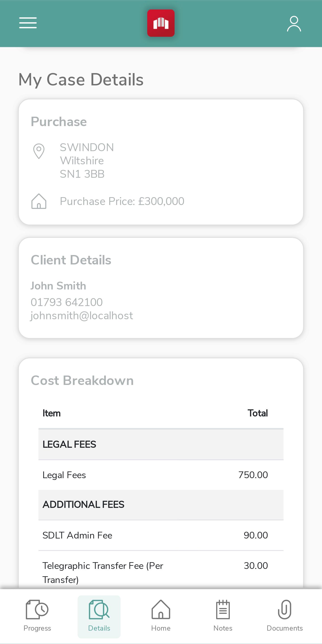322x644 pixels.
Task: Tap the house icon beside purchase price
Action: click(39, 201)
